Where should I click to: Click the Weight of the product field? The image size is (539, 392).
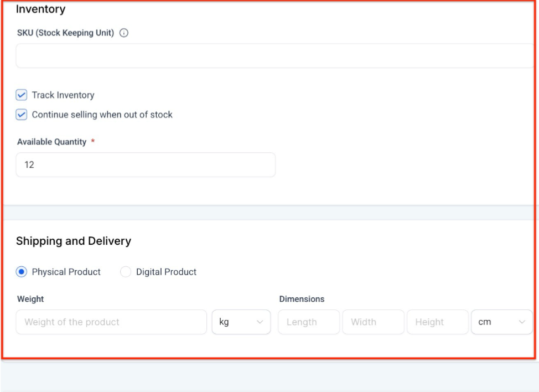tap(111, 322)
